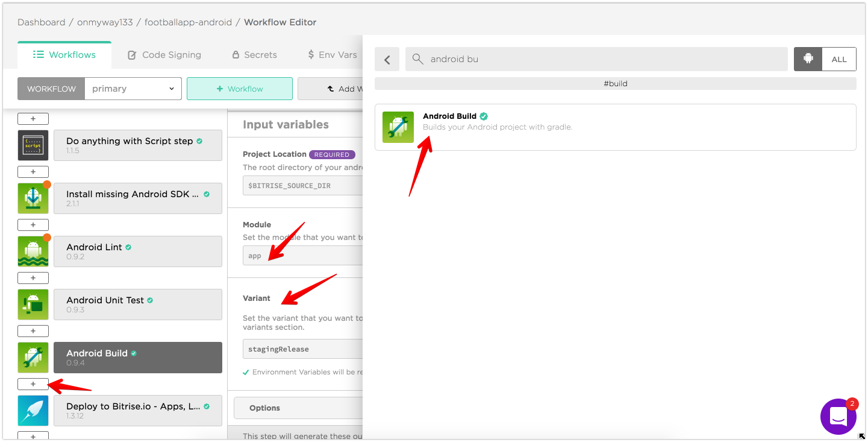Screen dimensions: 868x442
Task: Add step below Android Lint
Action: pyautogui.click(x=33, y=278)
